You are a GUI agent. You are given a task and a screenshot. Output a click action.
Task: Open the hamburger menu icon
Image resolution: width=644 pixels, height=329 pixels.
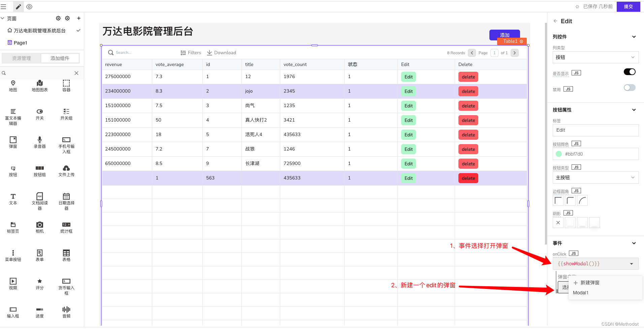pos(3,7)
